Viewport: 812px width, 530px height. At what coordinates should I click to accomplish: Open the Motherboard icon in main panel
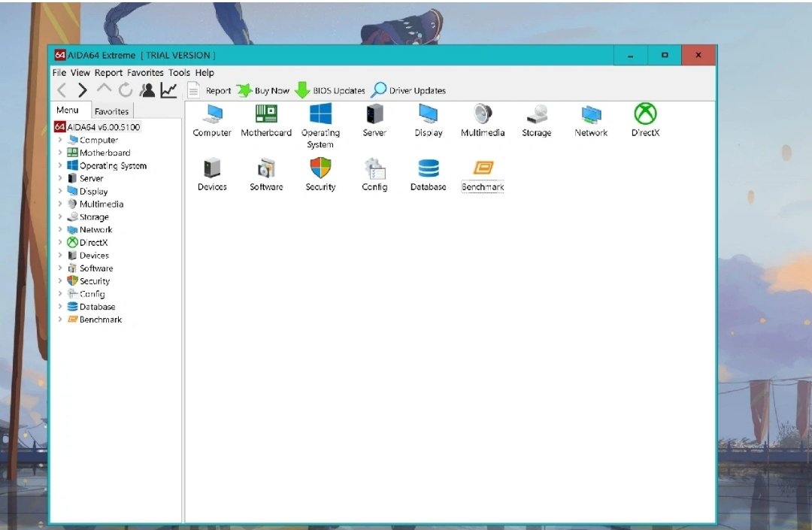pyautogui.click(x=266, y=114)
